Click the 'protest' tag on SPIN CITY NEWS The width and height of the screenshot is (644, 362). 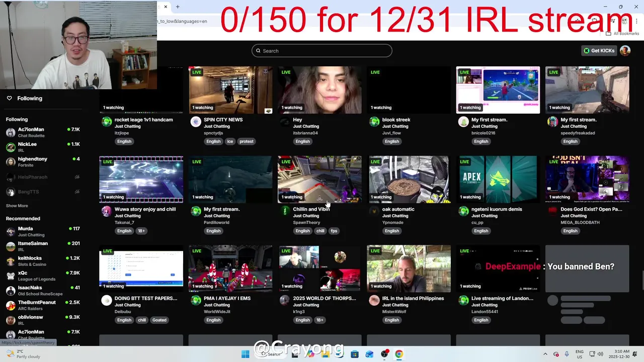coord(247,141)
